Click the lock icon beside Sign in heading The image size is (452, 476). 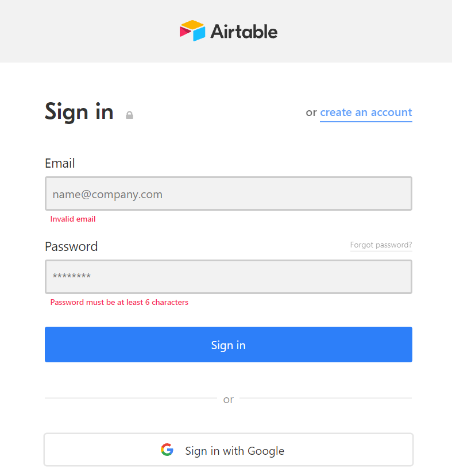tap(130, 115)
